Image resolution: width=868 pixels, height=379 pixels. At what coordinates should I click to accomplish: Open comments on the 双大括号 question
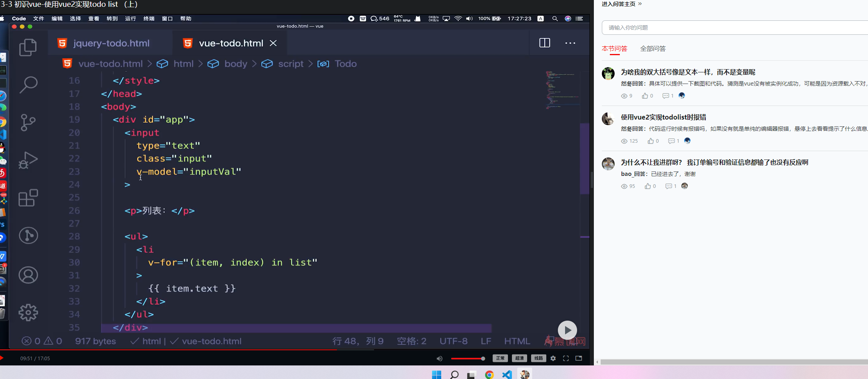[x=668, y=96]
